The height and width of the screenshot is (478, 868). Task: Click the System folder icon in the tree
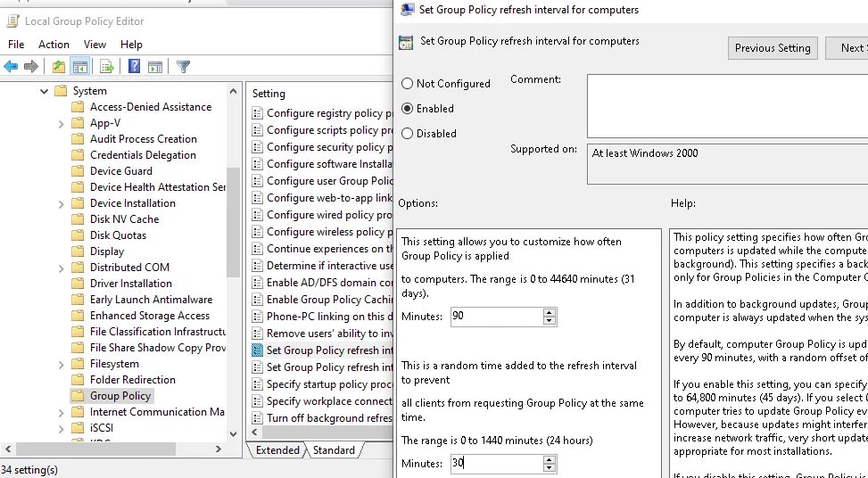[x=61, y=91]
